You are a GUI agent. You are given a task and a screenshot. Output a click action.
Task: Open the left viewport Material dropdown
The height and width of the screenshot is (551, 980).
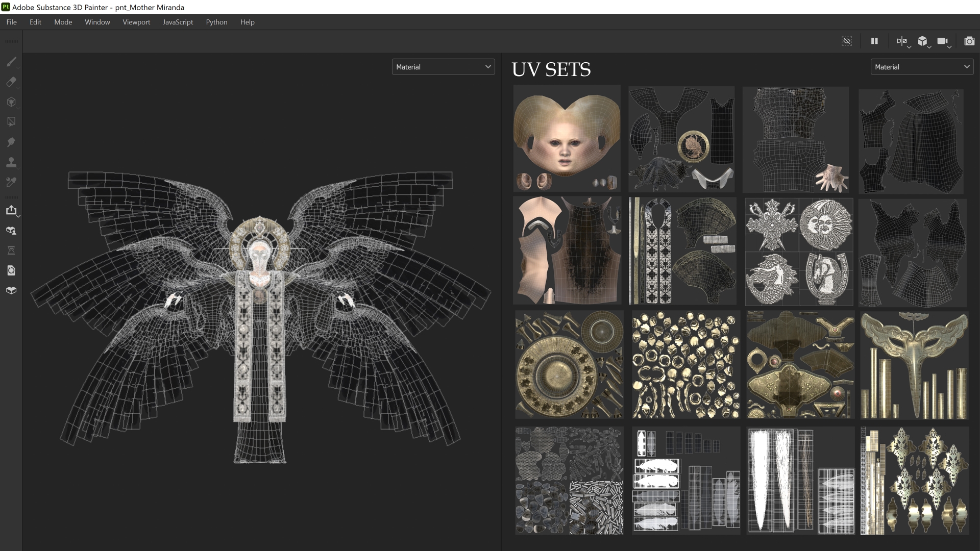(x=443, y=67)
